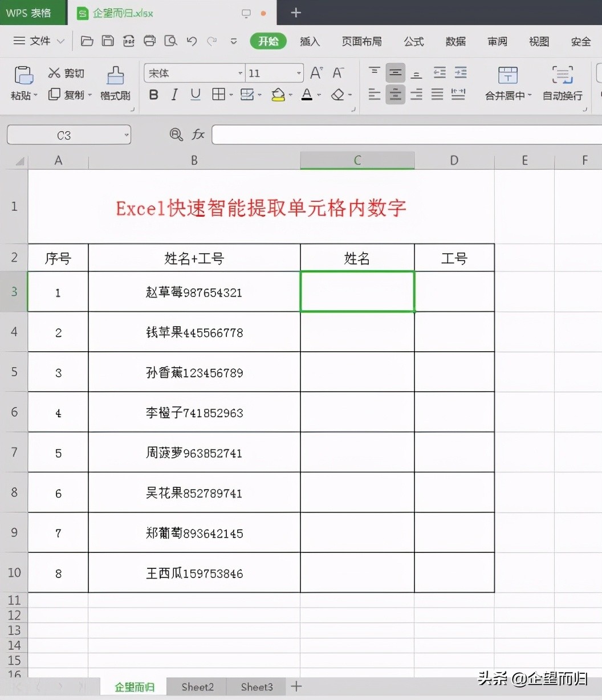Open the 安全 ribbon tab
602x700 pixels.
[x=581, y=41]
